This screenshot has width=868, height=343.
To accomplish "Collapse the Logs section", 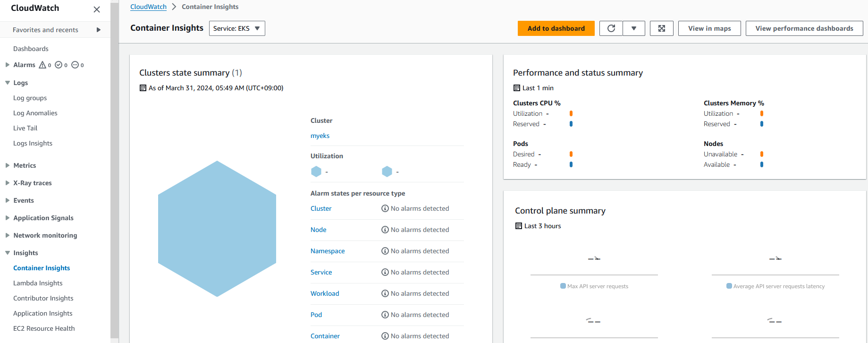I will coord(8,83).
